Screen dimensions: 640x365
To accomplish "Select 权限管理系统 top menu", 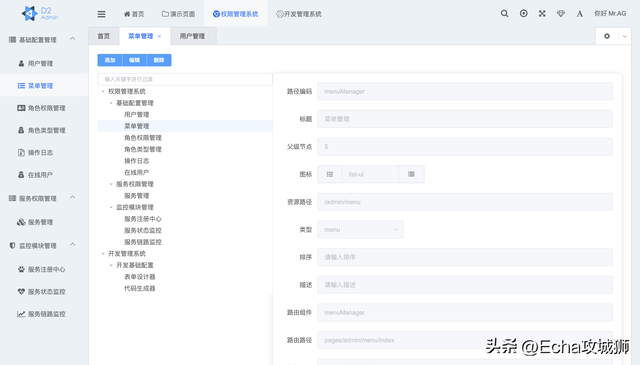I will click(236, 14).
